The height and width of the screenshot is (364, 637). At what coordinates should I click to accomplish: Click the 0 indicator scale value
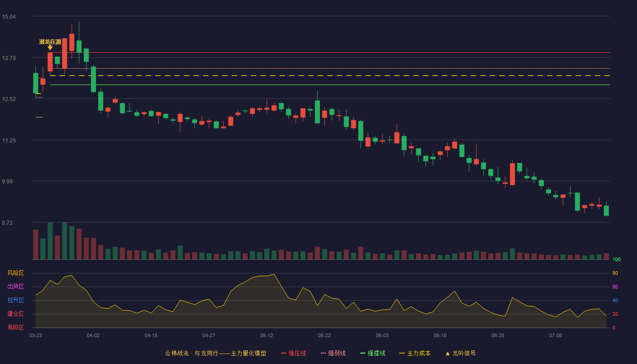pyautogui.click(x=614, y=328)
